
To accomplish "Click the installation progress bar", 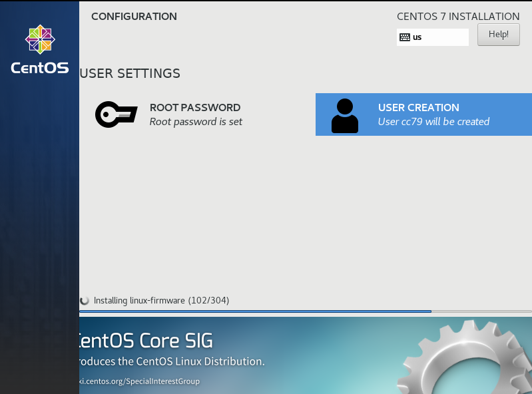I will click(306, 311).
